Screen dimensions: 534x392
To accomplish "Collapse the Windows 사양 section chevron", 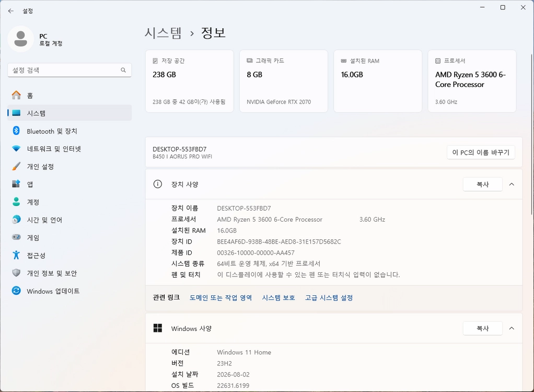I will (512, 328).
